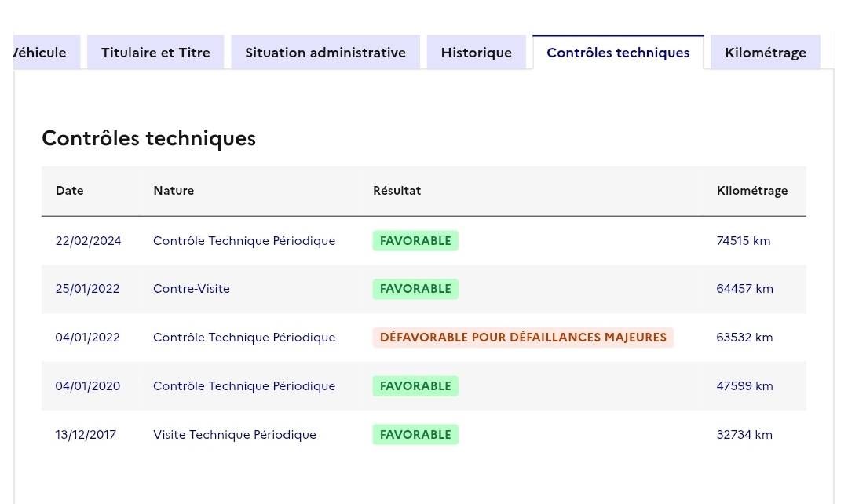Select the Contre-Visite nature entry

click(x=192, y=289)
